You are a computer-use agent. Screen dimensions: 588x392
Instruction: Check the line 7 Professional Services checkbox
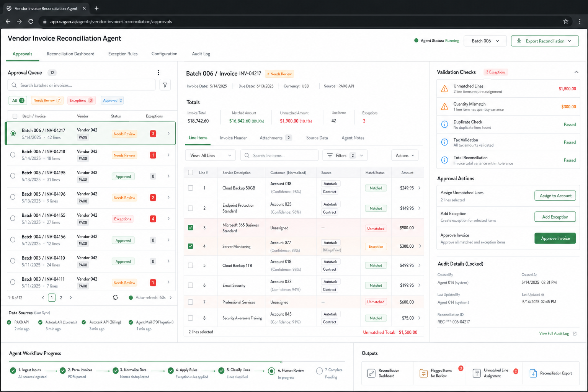pyautogui.click(x=190, y=302)
